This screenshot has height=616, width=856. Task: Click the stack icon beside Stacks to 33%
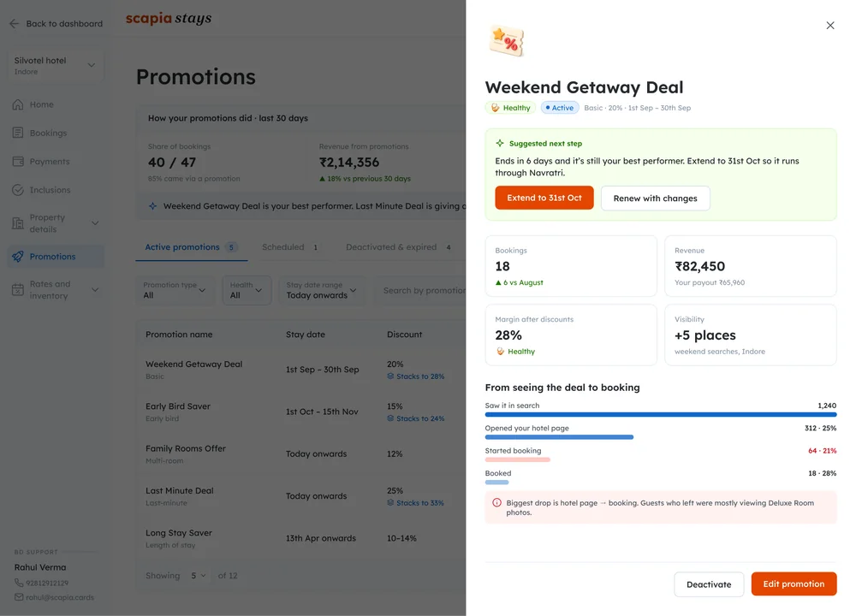[390, 502]
